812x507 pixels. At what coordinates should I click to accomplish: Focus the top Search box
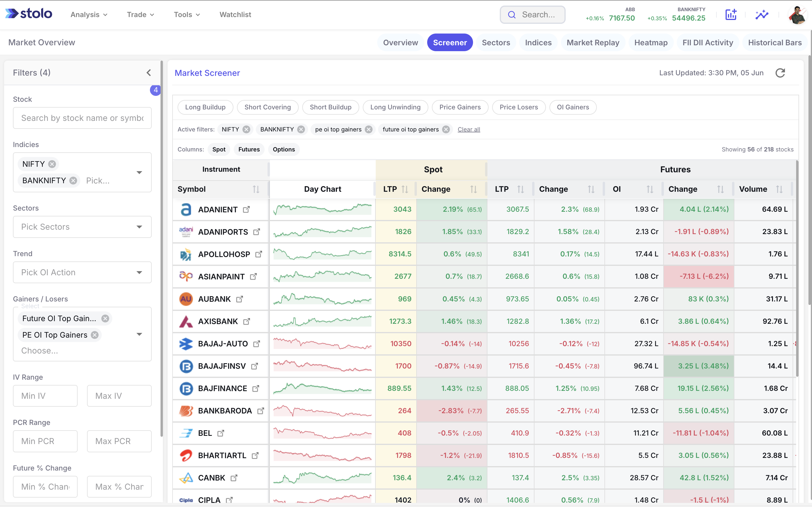coord(532,15)
